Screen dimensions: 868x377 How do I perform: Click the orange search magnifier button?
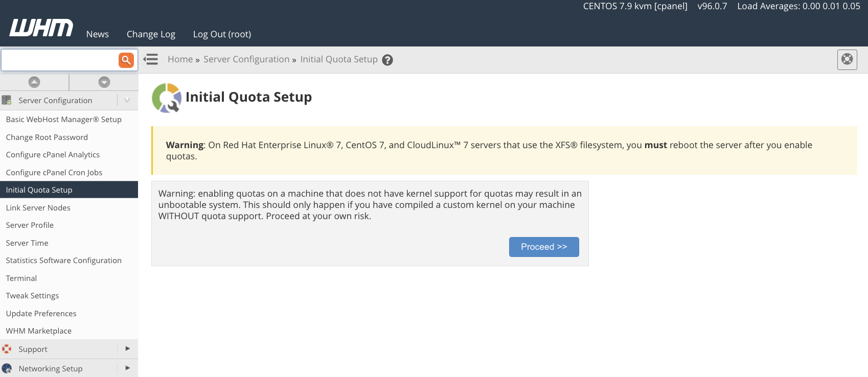click(x=126, y=60)
